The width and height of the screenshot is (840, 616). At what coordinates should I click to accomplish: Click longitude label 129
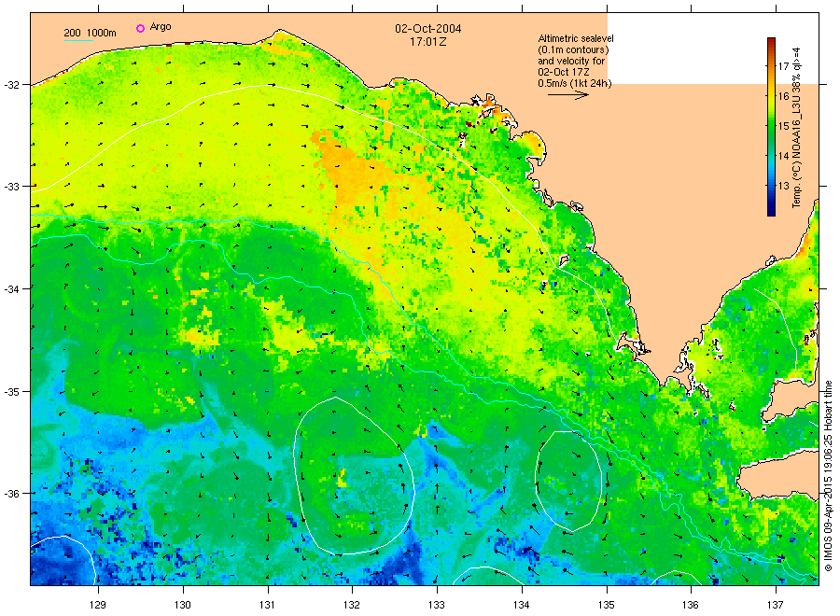pos(98,606)
